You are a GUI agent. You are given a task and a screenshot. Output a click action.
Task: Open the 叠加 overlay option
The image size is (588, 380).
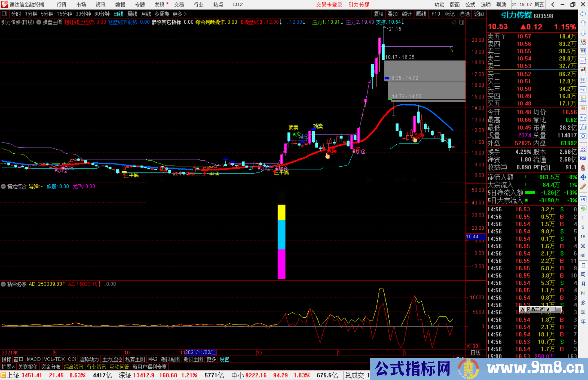click(393, 14)
